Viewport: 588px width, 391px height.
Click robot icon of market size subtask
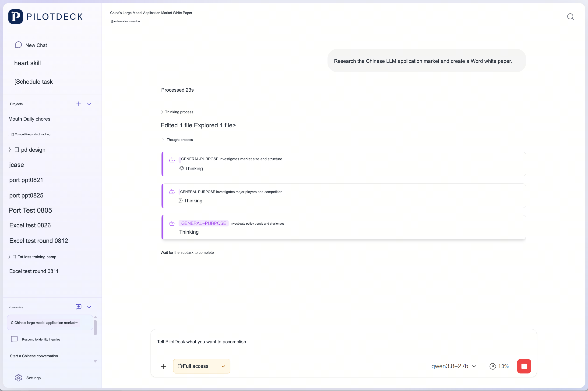coord(172,160)
